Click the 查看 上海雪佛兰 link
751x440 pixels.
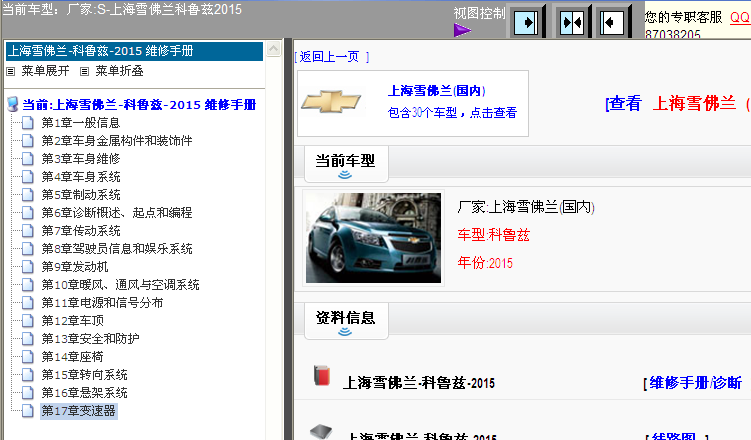click(x=677, y=103)
